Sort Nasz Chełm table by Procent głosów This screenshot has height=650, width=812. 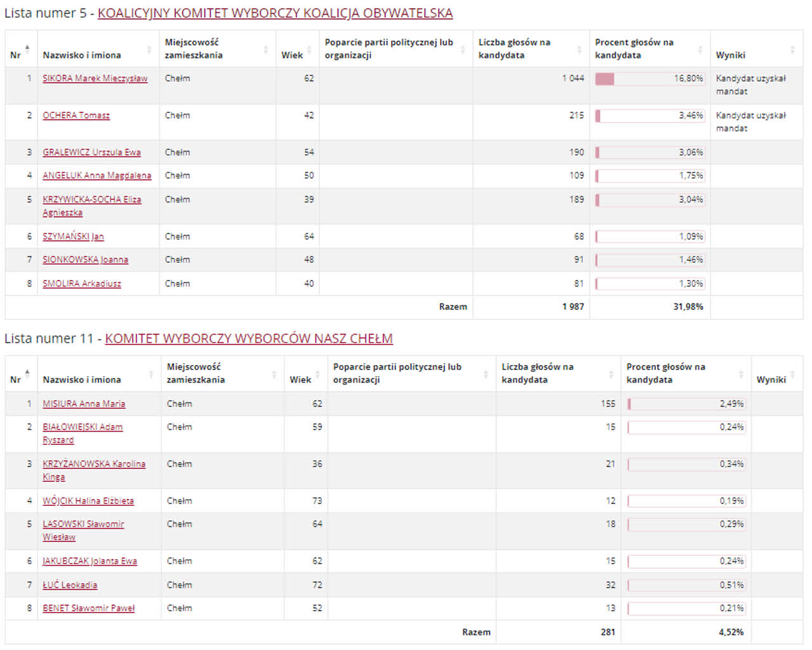(740, 374)
